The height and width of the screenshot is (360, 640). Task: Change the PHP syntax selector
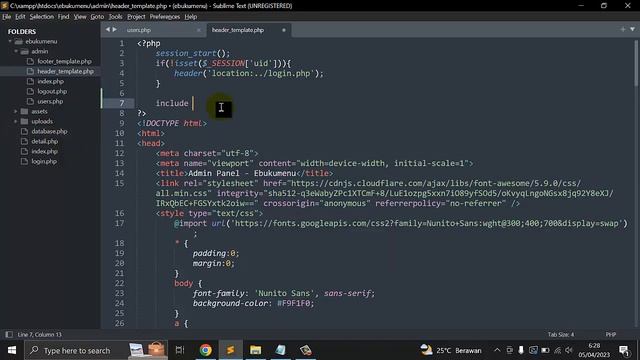(611, 335)
